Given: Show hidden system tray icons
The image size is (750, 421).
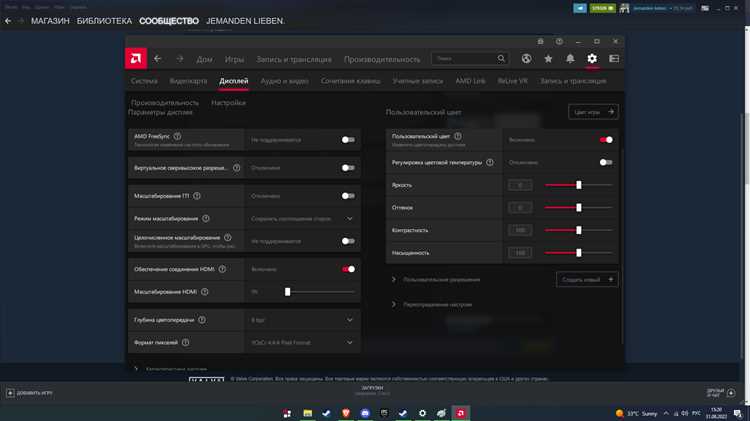Looking at the screenshot, I should tap(666, 413).
